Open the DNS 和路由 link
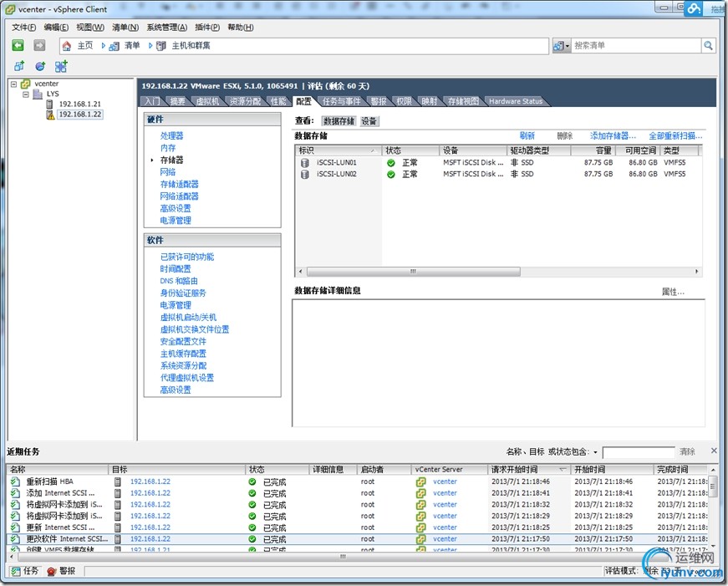Image resolution: width=728 pixels, height=586 pixels. (x=179, y=281)
